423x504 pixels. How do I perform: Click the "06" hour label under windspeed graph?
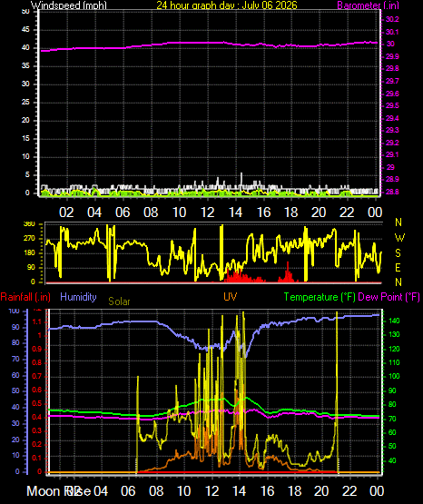(123, 212)
